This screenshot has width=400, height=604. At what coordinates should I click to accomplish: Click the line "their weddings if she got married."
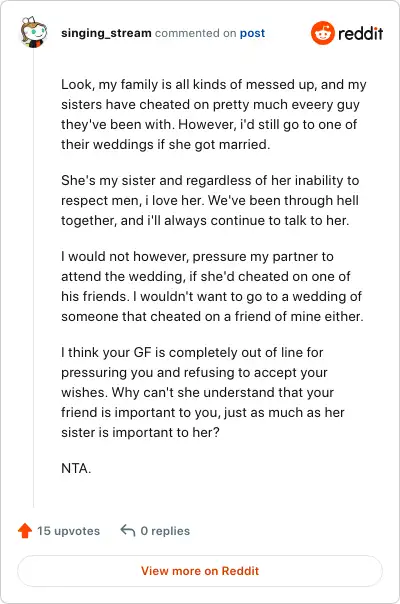point(165,144)
